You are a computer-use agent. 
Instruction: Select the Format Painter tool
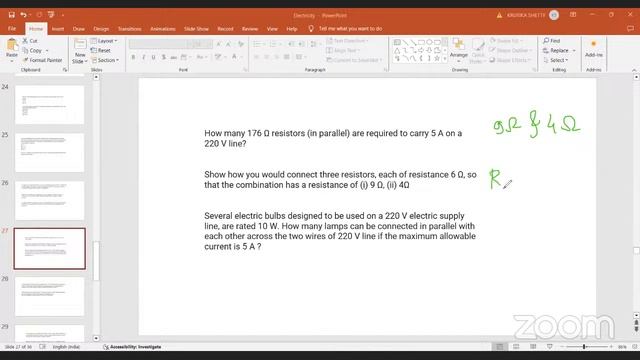click(43, 60)
